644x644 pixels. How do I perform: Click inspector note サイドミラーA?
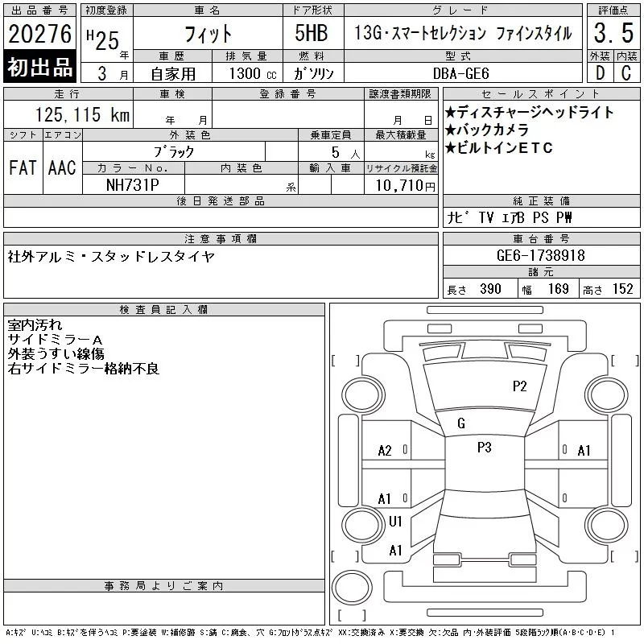point(55,340)
